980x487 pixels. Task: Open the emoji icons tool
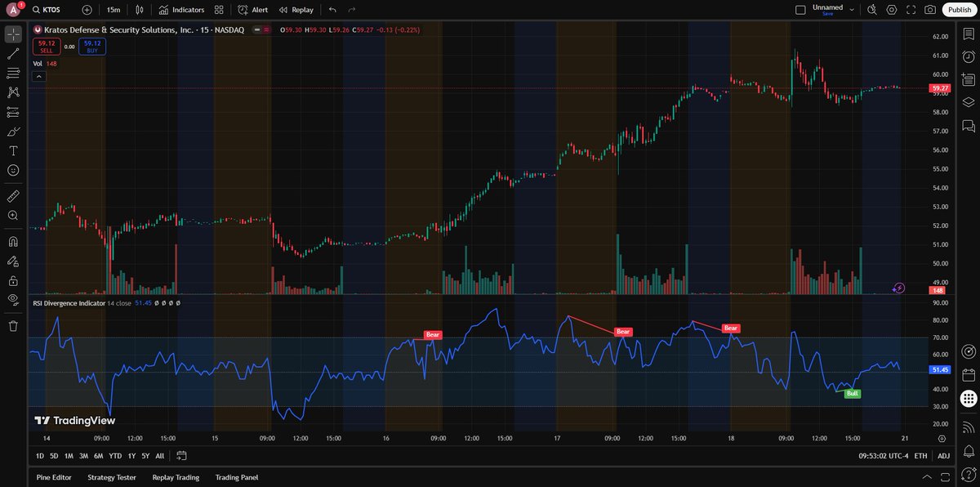point(13,170)
